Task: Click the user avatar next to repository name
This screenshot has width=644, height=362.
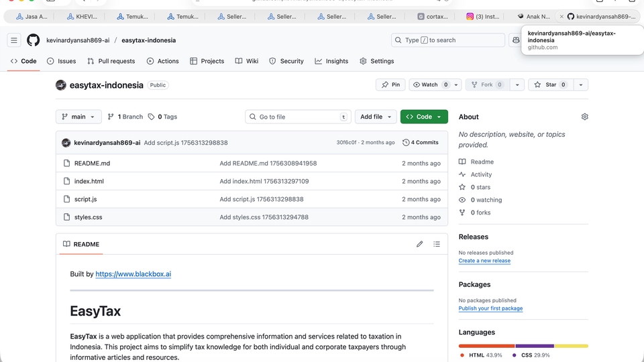Action: tap(61, 85)
